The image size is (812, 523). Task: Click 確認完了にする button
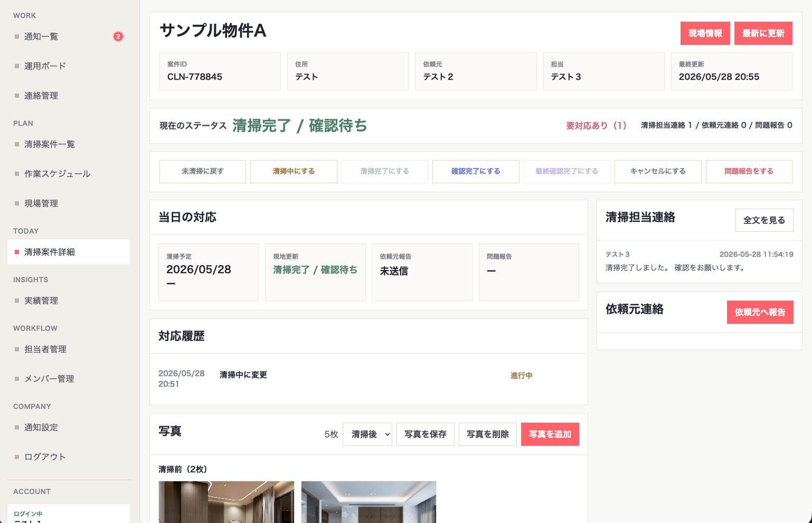click(476, 172)
